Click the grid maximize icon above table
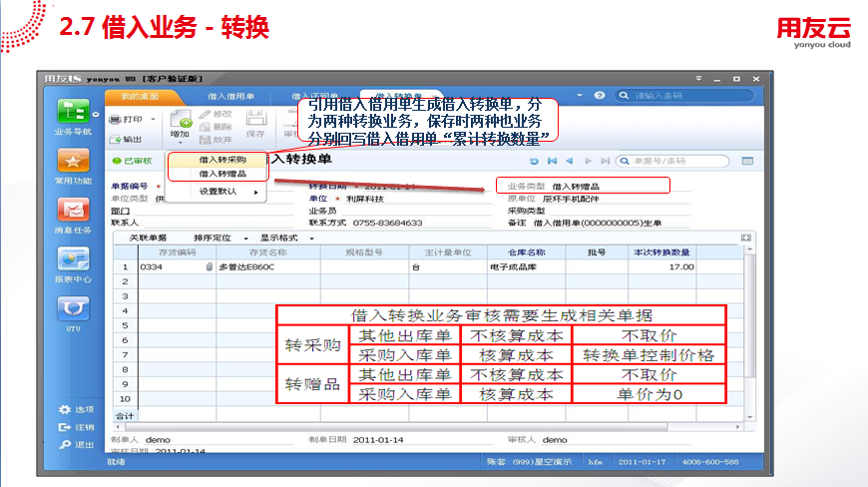Viewport: 868px width, 487px height. point(745,238)
